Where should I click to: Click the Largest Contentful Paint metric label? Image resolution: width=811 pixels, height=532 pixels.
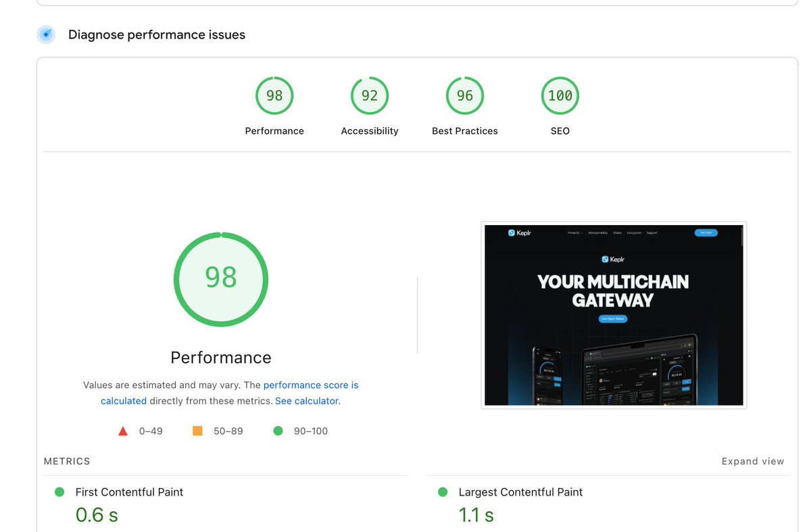pyautogui.click(x=520, y=492)
